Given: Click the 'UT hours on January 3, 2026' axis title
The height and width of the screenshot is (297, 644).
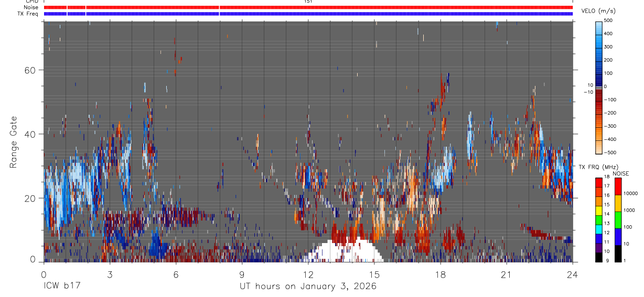Looking at the screenshot, I should (308, 287).
